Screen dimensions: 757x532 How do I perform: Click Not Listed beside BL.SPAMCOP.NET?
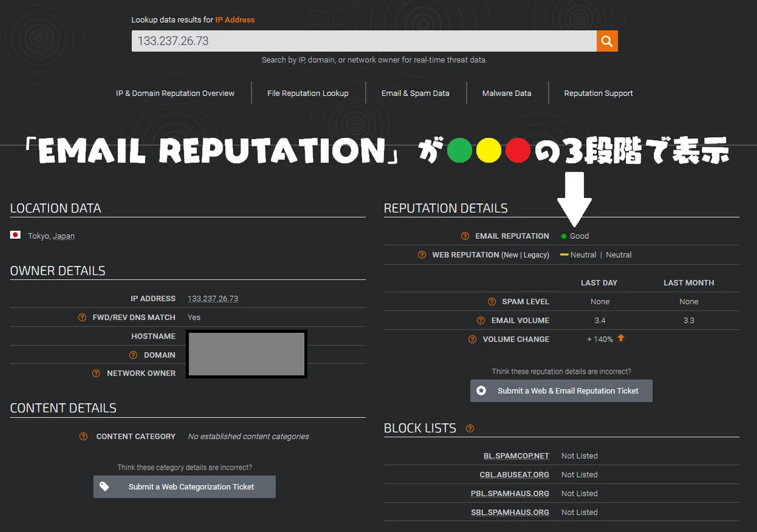click(579, 456)
